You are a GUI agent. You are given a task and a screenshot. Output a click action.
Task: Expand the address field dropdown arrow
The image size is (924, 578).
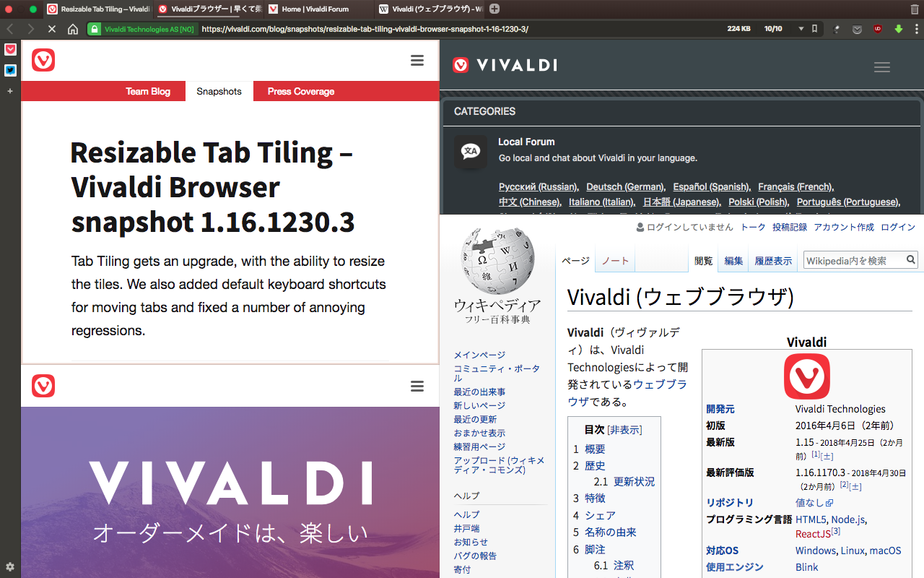[x=801, y=29]
